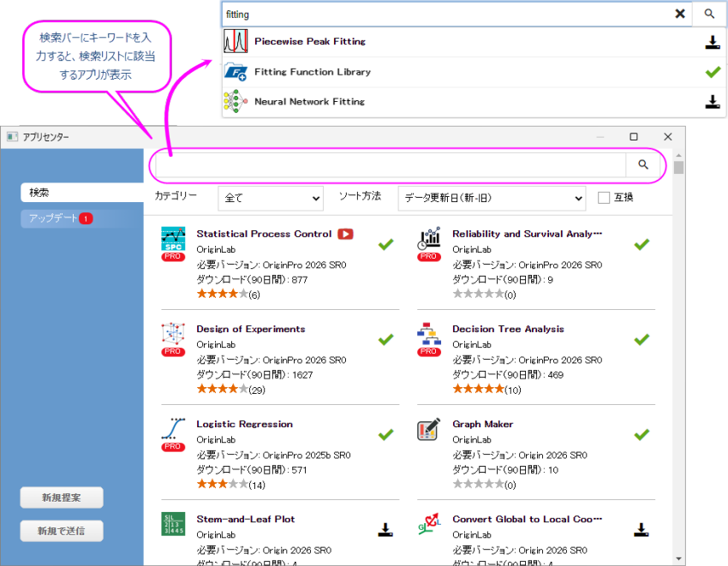Open the Stem-and-Leaf Plot title link
The image size is (728, 566).
pos(246,519)
